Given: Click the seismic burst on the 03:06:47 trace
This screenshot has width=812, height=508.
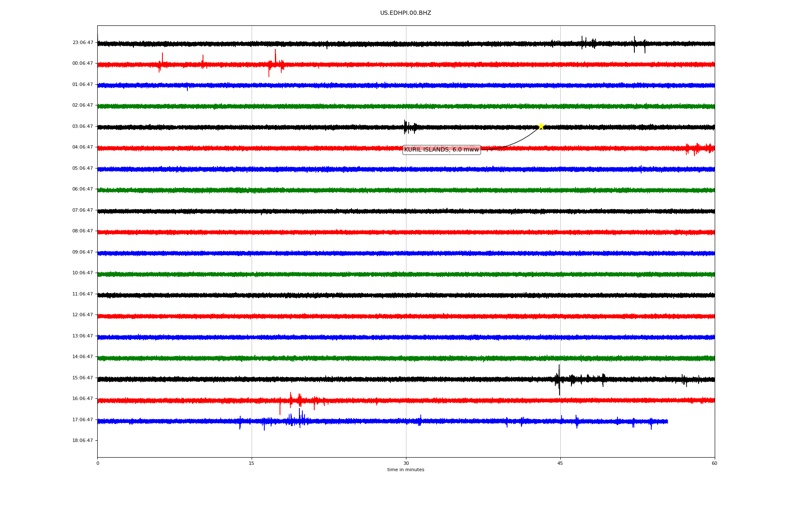Looking at the screenshot, I should click(x=410, y=127).
